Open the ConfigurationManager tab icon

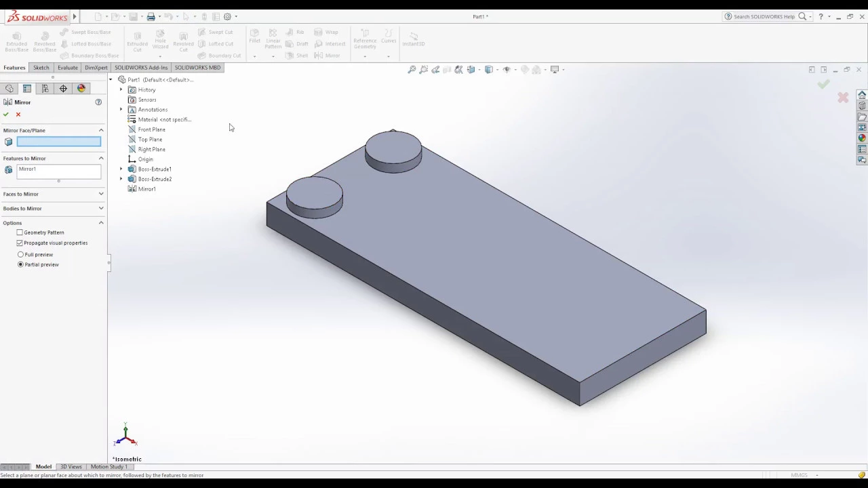(45, 89)
